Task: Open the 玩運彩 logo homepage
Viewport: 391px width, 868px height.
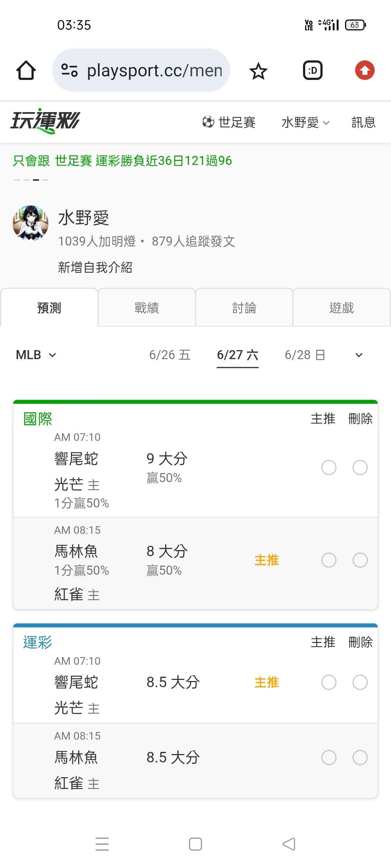Action: [45, 121]
